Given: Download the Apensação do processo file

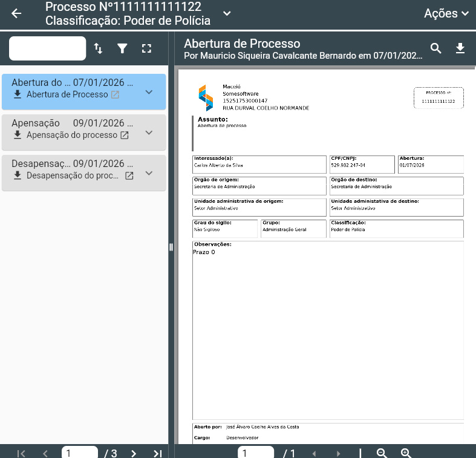Looking at the screenshot, I should tap(18, 135).
